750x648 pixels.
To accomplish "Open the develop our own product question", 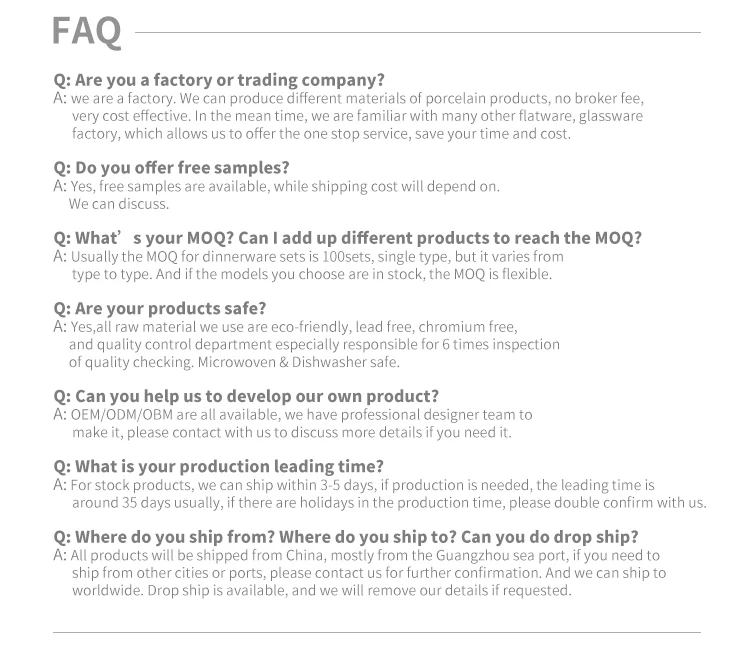I will click(x=245, y=396).
